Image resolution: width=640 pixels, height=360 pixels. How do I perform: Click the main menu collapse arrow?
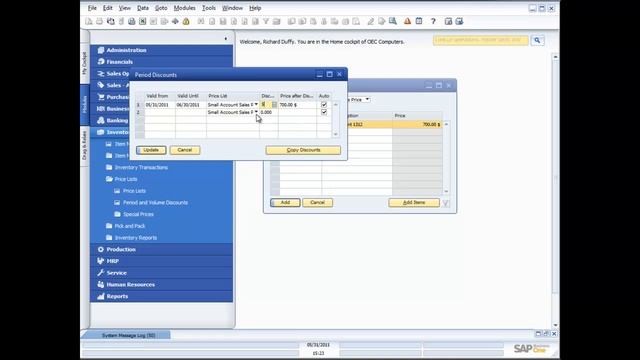click(x=226, y=39)
